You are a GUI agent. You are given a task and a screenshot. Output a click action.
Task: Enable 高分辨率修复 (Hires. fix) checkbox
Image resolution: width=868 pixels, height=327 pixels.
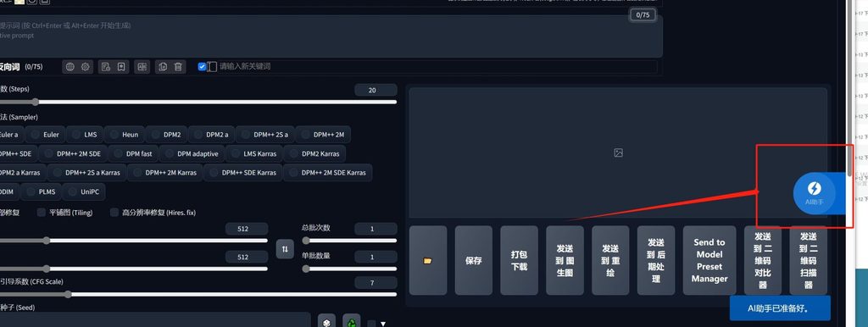[114, 213]
